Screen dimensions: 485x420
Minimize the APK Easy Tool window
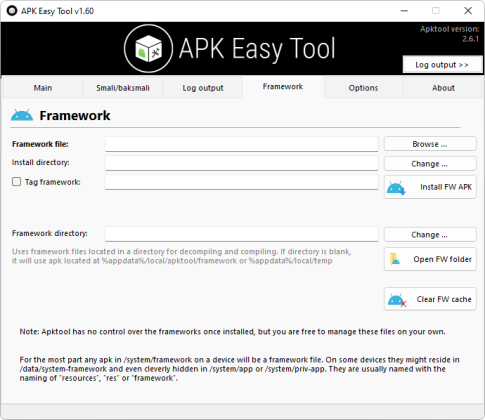(404, 11)
